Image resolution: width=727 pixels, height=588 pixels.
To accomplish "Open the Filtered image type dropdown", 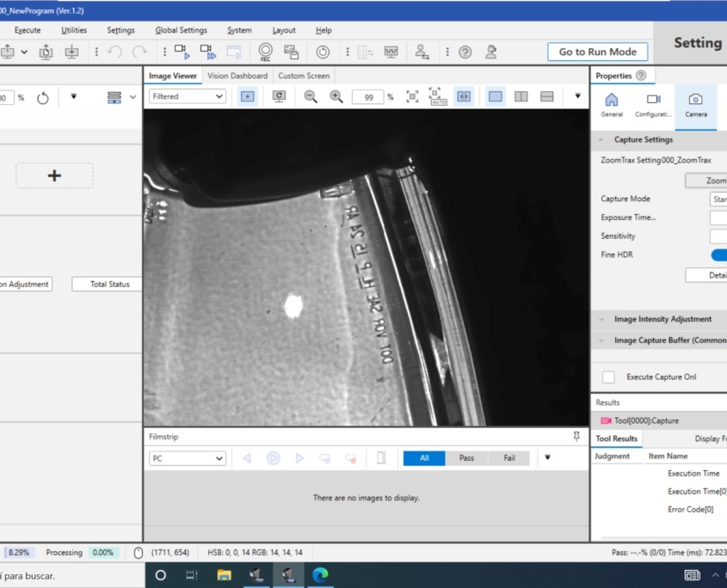I will coord(188,97).
